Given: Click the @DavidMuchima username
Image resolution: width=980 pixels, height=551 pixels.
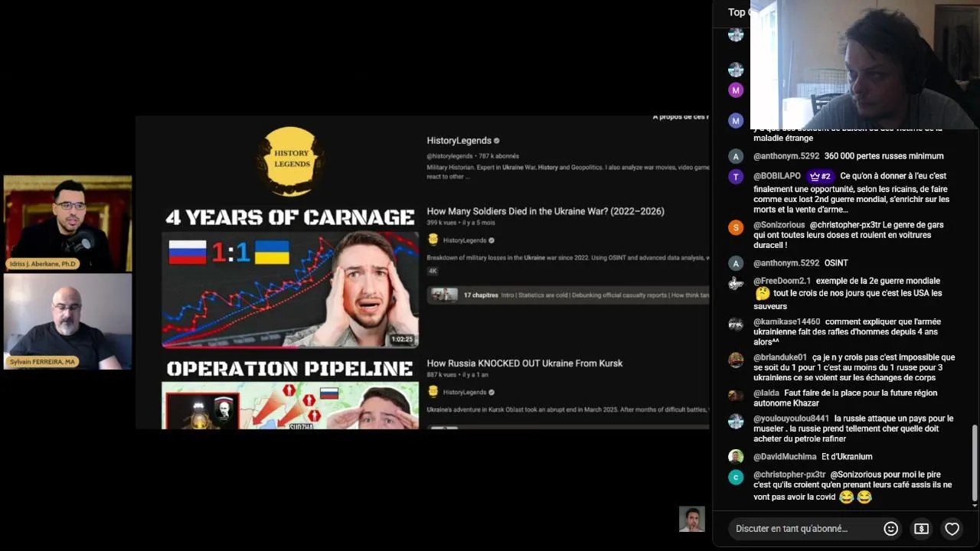Looking at the screenshot, I should [x=785, y=457].
